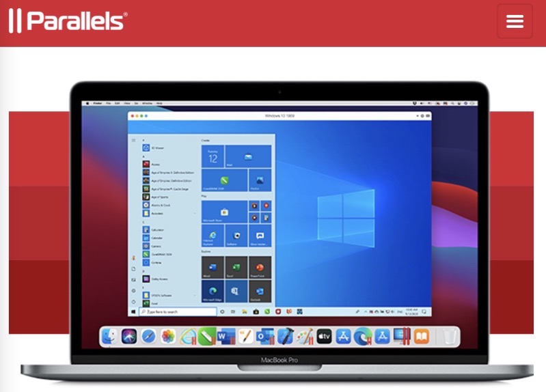Open the Microsoft Store tile

(x=225, y=212)
